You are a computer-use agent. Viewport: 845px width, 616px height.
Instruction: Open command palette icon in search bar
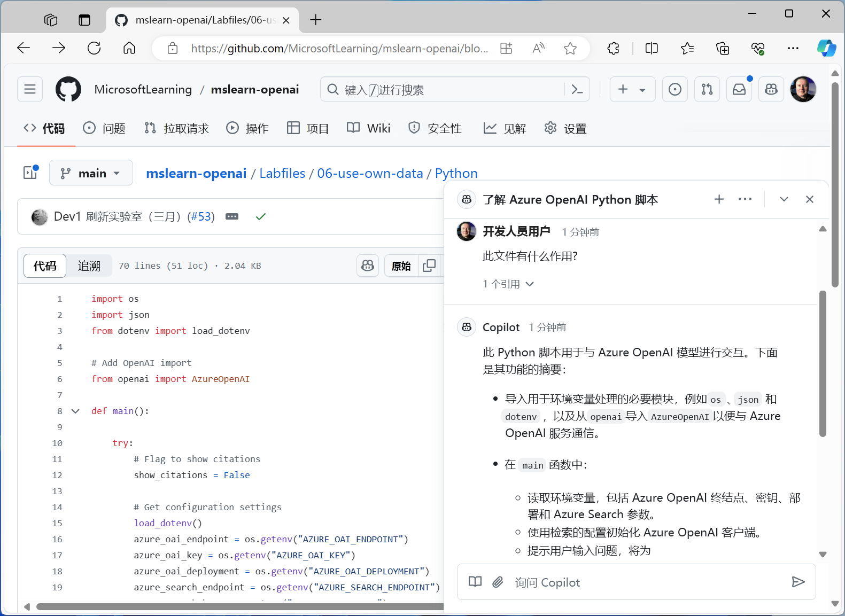click(577, 89)
